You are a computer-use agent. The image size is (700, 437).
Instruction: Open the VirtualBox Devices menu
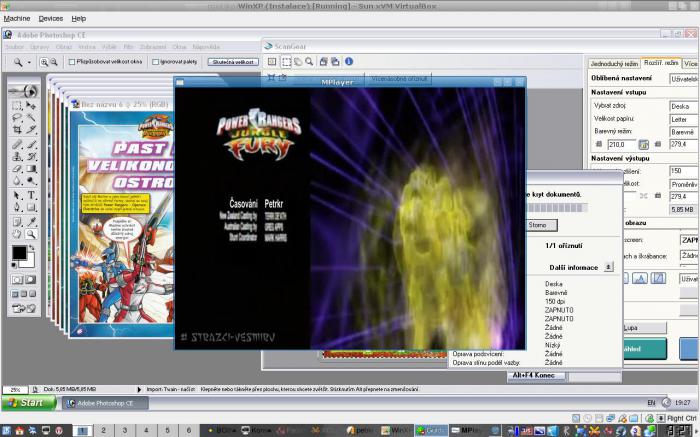click(x=50, y=19)
